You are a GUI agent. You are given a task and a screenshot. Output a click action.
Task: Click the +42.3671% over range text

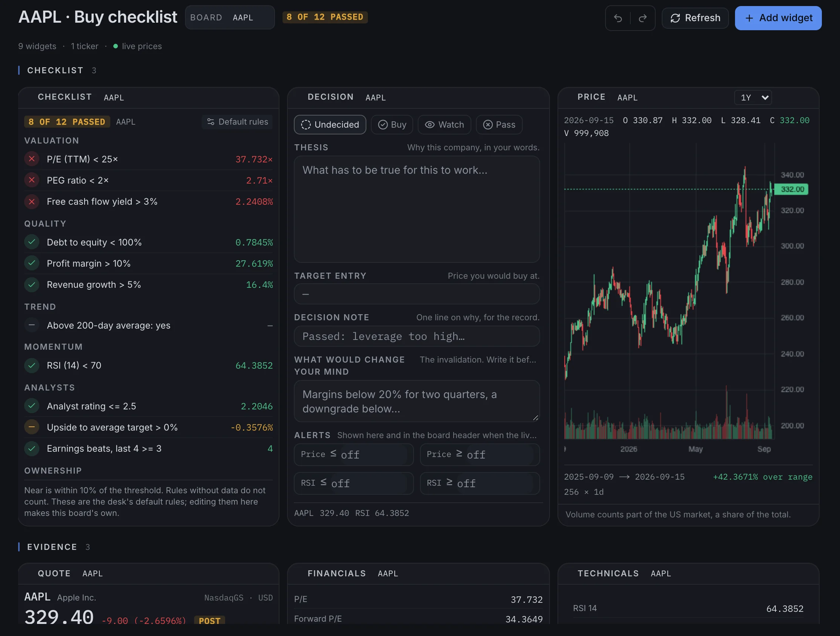pyautogui.click(x=763, y=477)
